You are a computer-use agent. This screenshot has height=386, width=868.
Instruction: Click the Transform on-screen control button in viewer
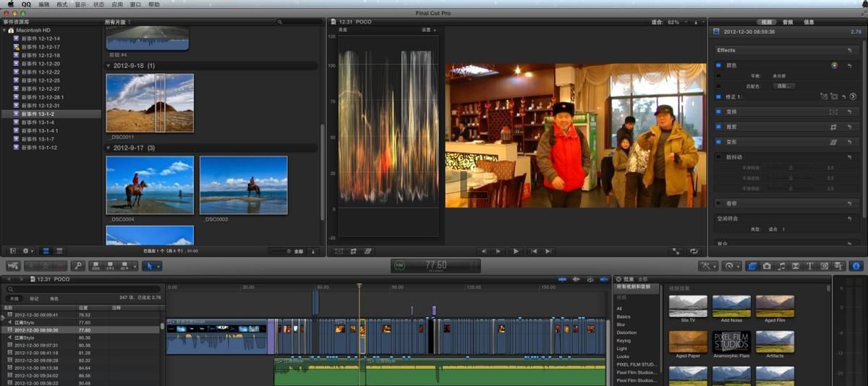pos(339,251)
